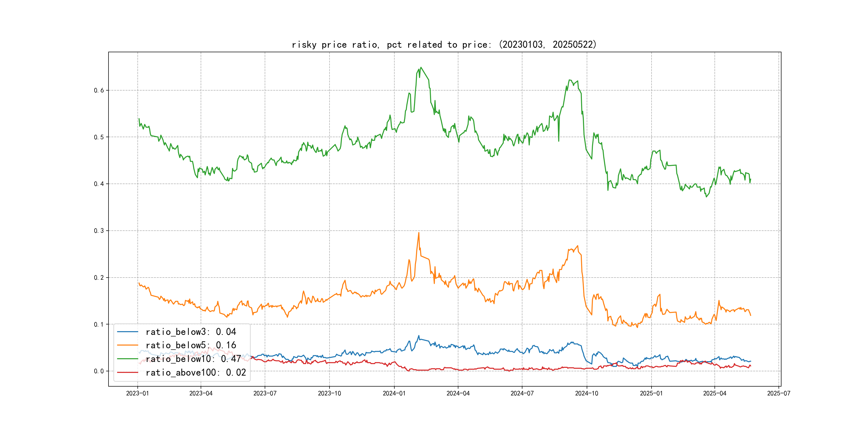Click the orange line's highest peak in early 2024
Image resolution: width=868 pixels, height=434 pixels.
[419, 233]
